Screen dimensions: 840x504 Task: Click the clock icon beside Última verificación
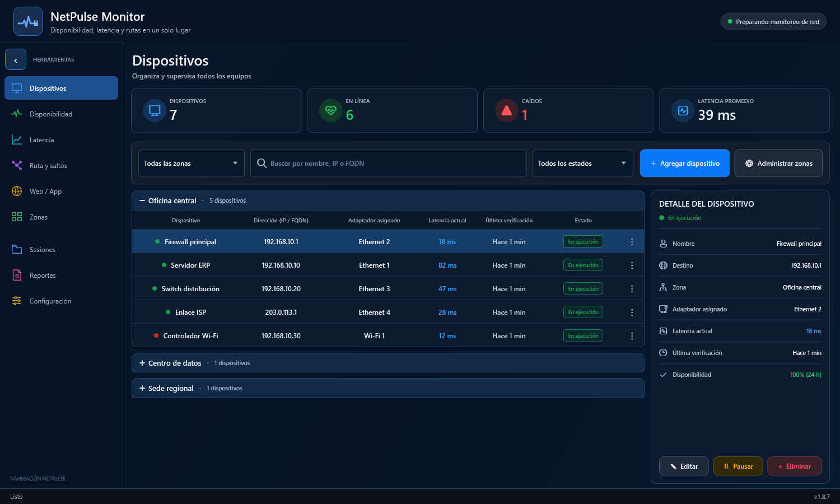(663, 353)
